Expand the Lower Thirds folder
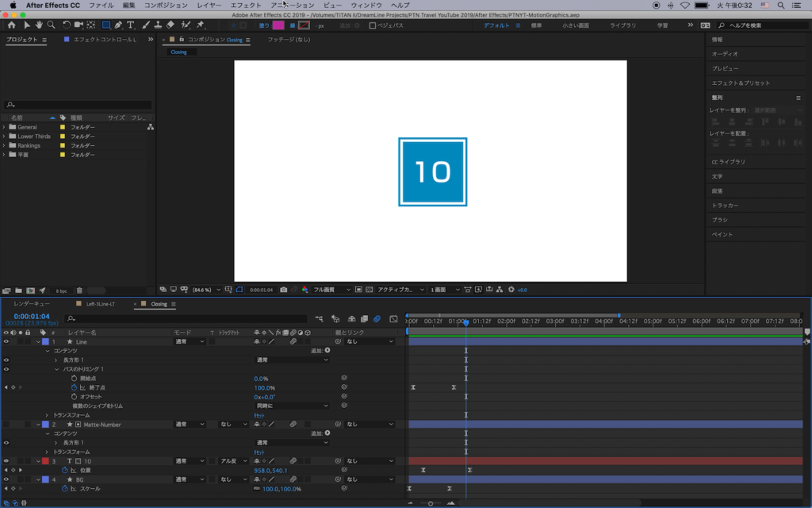This screenshot has height=508, width=812. [x=4, y=137]
